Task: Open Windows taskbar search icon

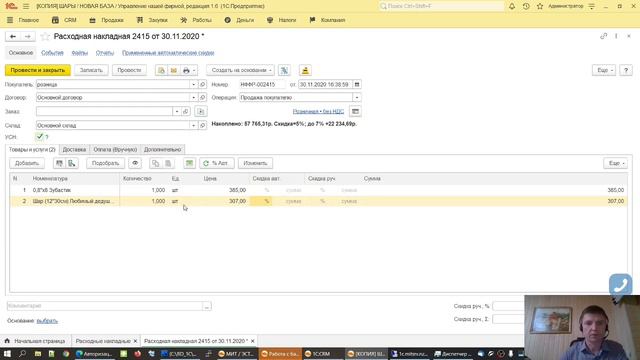Action: (22, 354)
